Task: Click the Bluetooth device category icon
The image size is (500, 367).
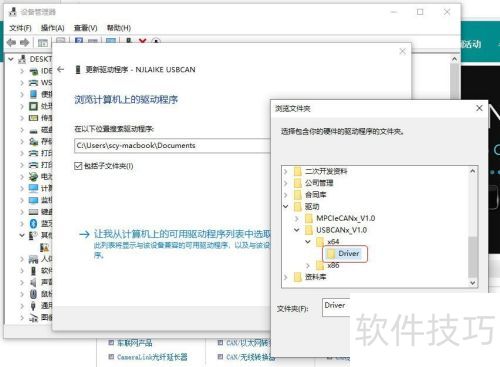Action: tap(33, 223)
